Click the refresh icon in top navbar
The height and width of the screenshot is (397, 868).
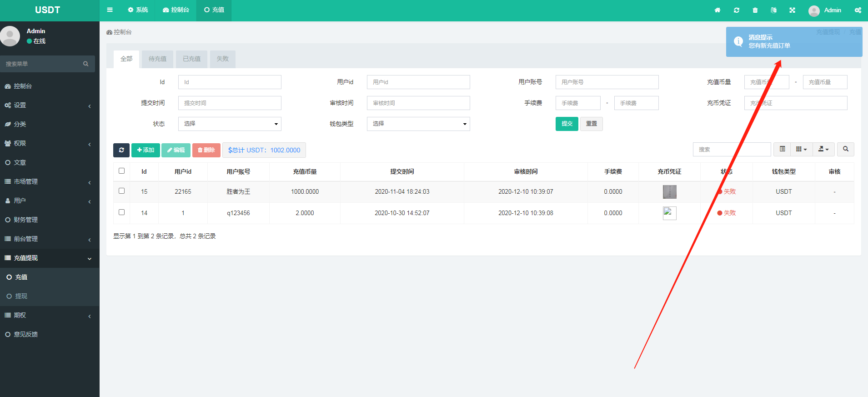point(737,10)
